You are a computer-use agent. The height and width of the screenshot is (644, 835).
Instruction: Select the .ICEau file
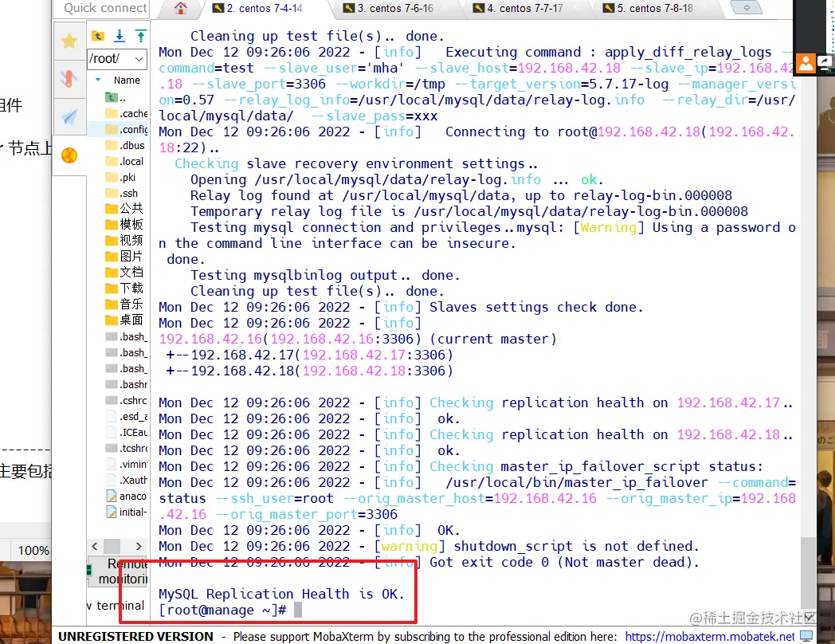(x=127, y=433)
